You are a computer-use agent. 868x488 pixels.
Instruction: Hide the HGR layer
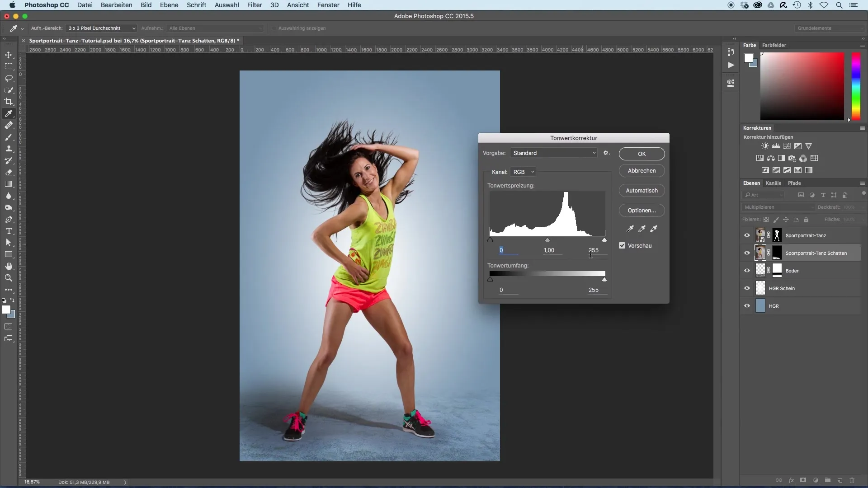pyautogui.click(x=747, y=306)
